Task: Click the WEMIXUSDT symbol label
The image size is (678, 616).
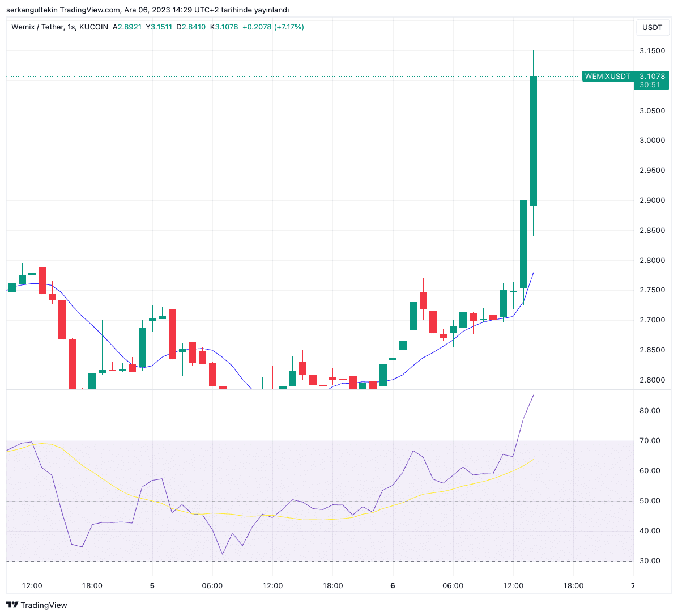Action: (607, 77)
